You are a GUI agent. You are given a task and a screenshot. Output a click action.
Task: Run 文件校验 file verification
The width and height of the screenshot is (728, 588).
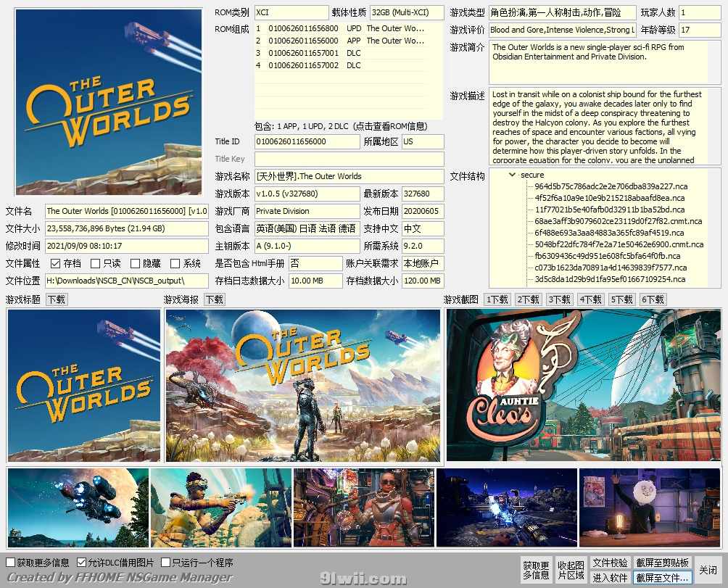click(x=610, y=563)
